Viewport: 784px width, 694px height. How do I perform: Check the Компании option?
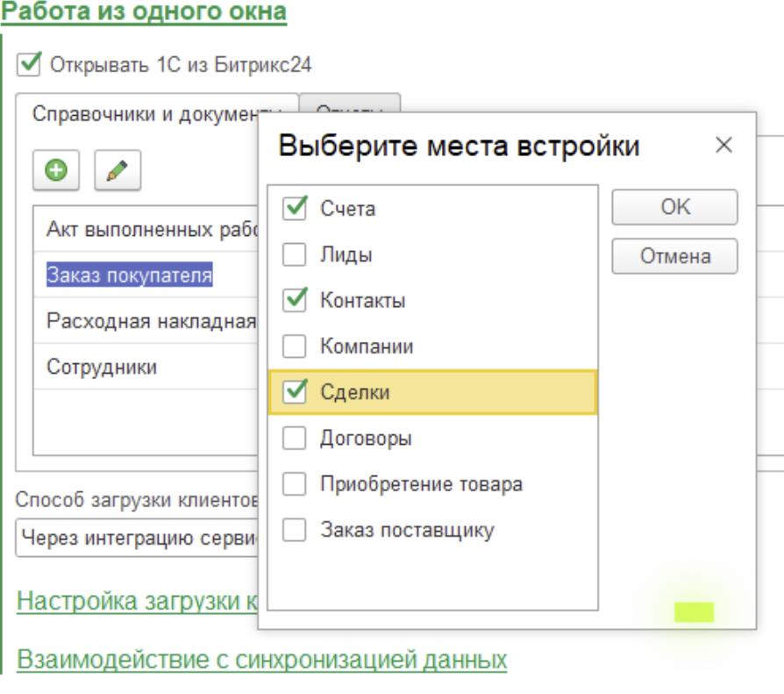(296, 347)
